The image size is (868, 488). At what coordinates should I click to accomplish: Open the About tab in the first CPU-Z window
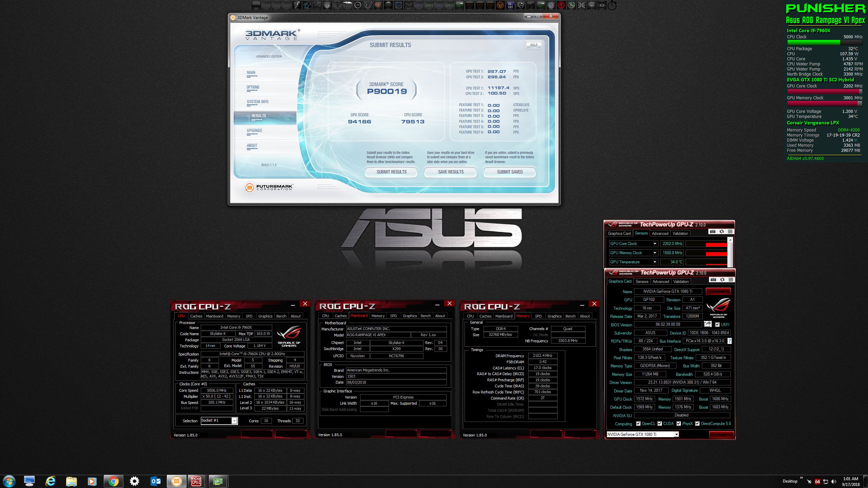point(296,316)
